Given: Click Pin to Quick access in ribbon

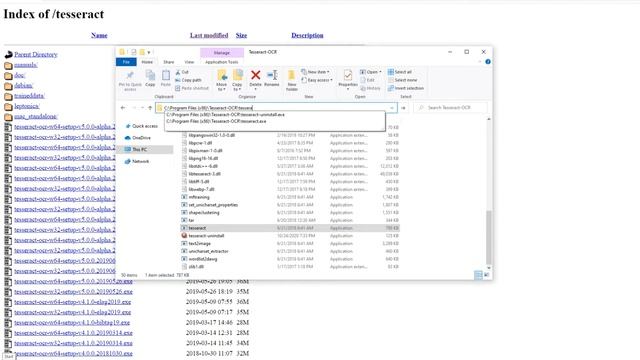Looking at the screenshot, I should [x=130, y=80].
